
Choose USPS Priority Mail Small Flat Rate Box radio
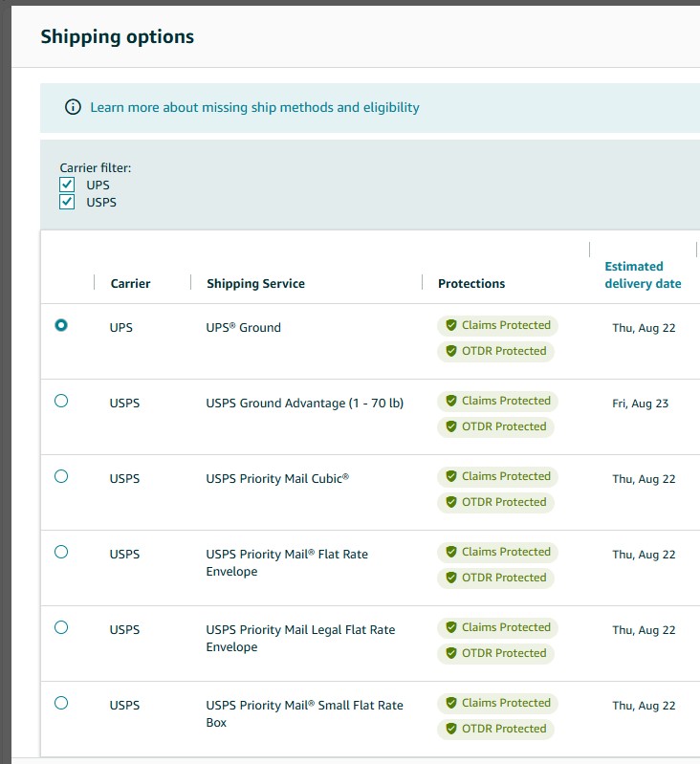[x=61, y=703]
